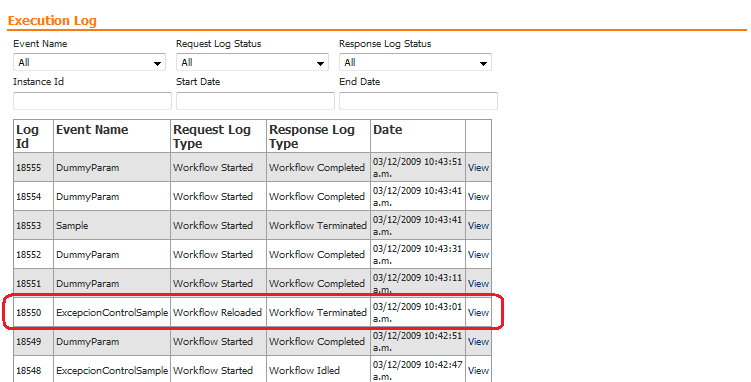Focus the End Date input field
The image size is (751, 382).
click(x=418, y=101)
